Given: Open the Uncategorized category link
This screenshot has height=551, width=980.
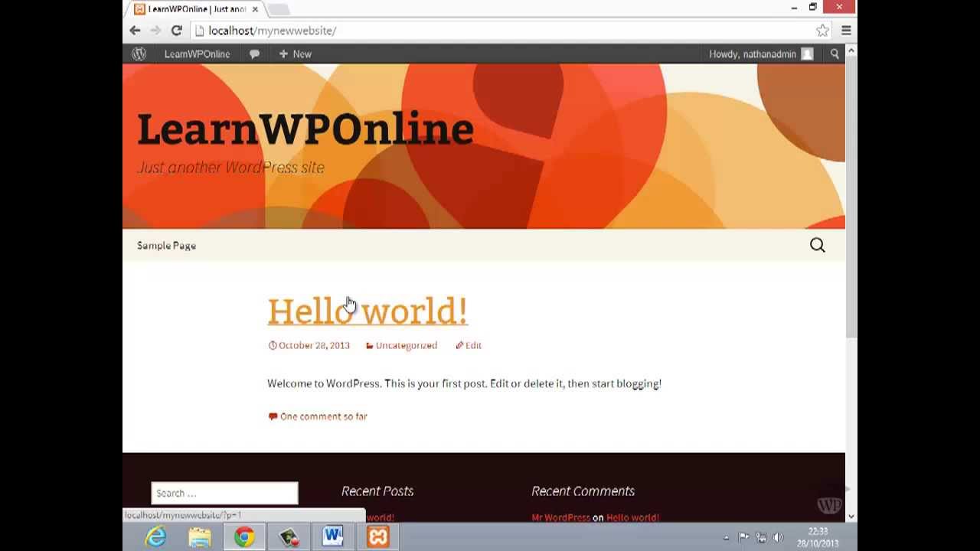Looking at the screenshot, I should 406,345.
